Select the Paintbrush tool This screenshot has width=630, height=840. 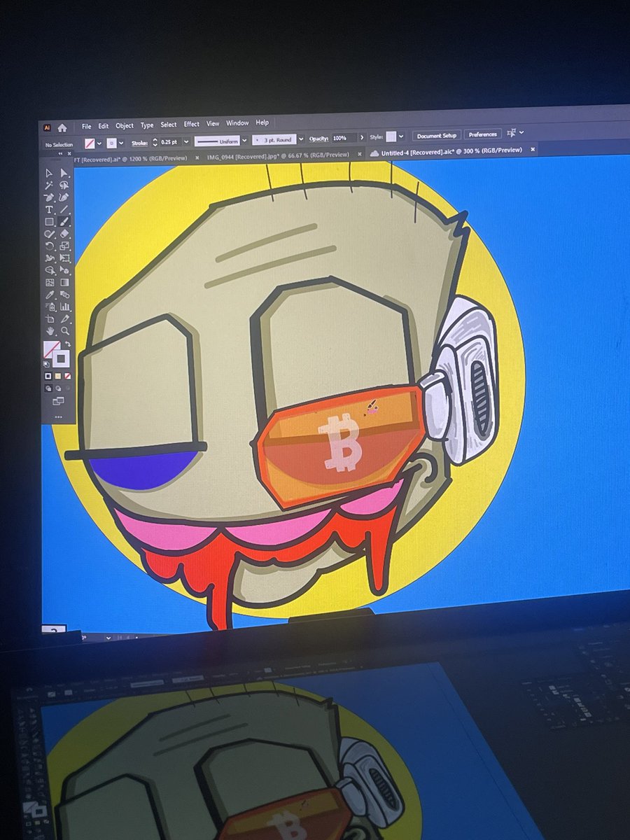pos(64,221)
